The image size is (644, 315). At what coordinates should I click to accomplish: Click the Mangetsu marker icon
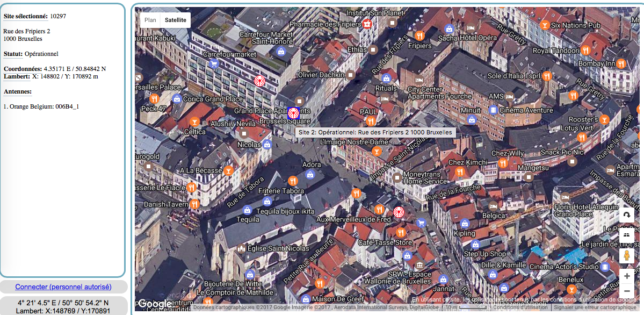(529, 177)
